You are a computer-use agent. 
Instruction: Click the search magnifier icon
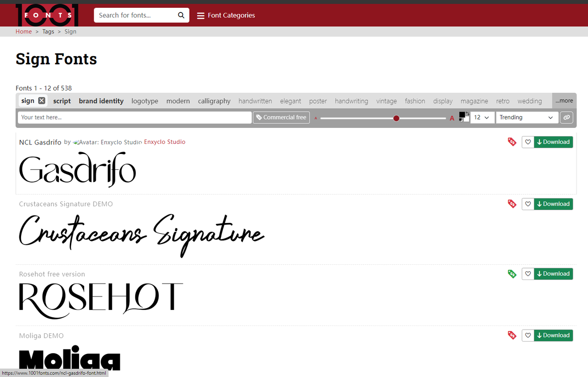pyautogui.click(x=181, y=15)
